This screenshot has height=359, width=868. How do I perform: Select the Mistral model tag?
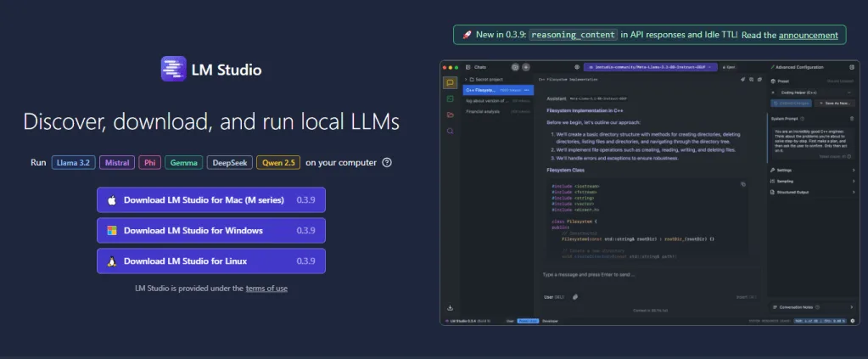click(x=117, y=163)
